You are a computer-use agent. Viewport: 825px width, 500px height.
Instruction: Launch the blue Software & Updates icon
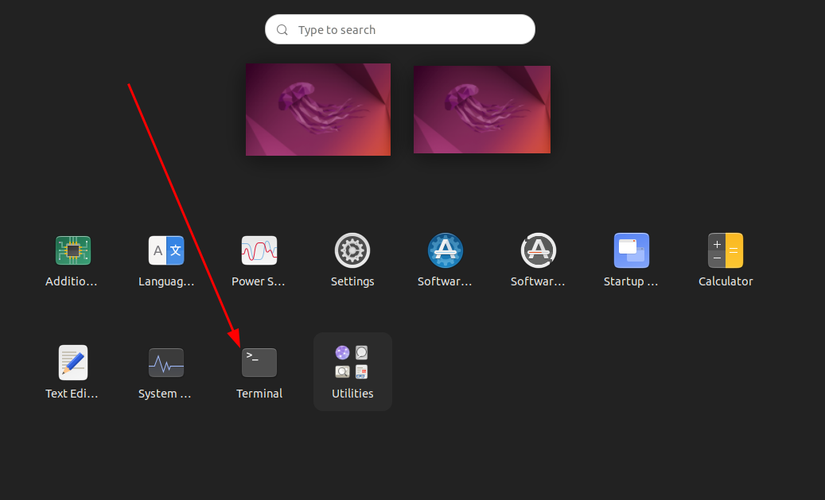coord(445,251)
